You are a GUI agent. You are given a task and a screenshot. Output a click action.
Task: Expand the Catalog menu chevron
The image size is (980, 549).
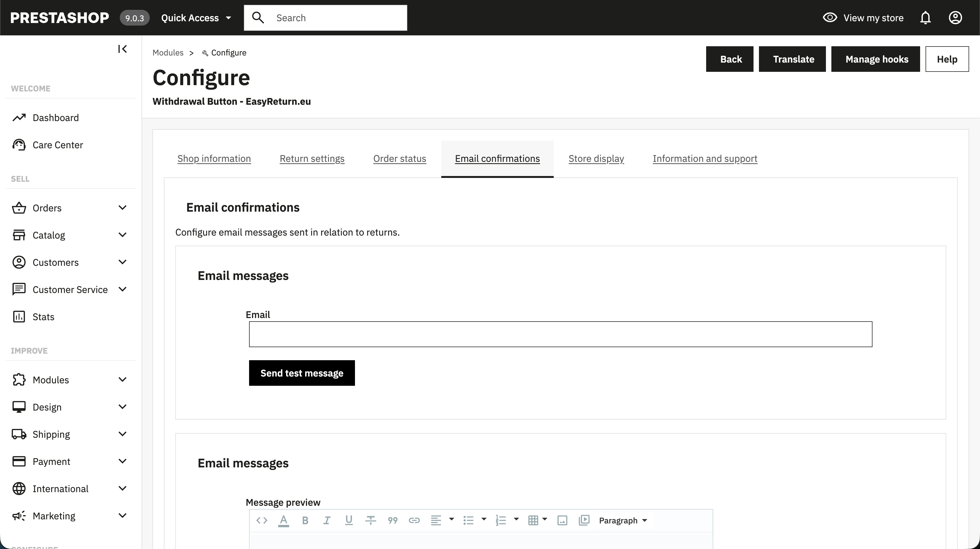tap(122, 235)
